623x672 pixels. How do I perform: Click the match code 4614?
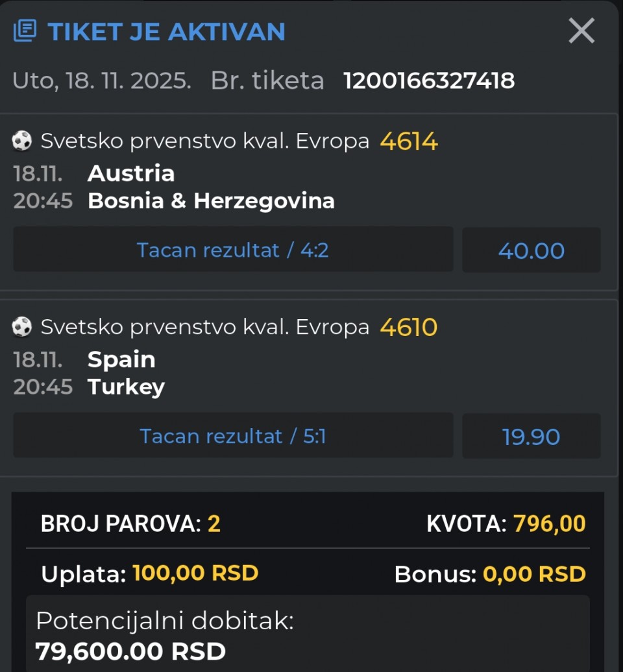coord(409,141)
